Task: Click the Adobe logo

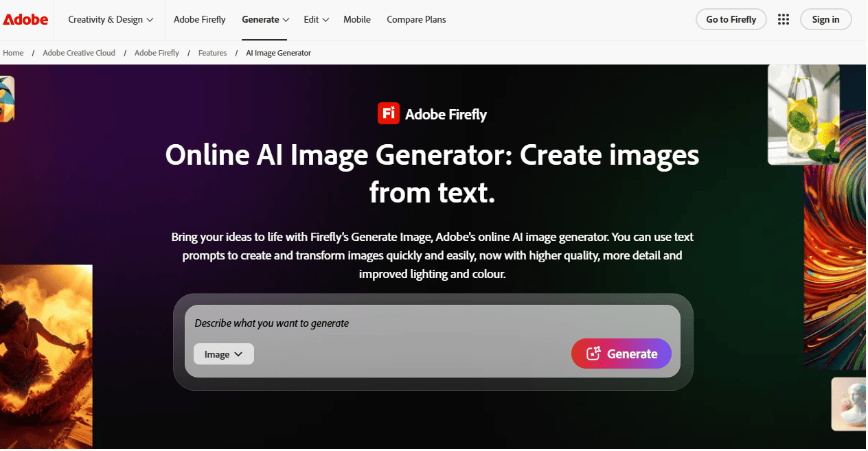Action: click(x=25, y=19)
